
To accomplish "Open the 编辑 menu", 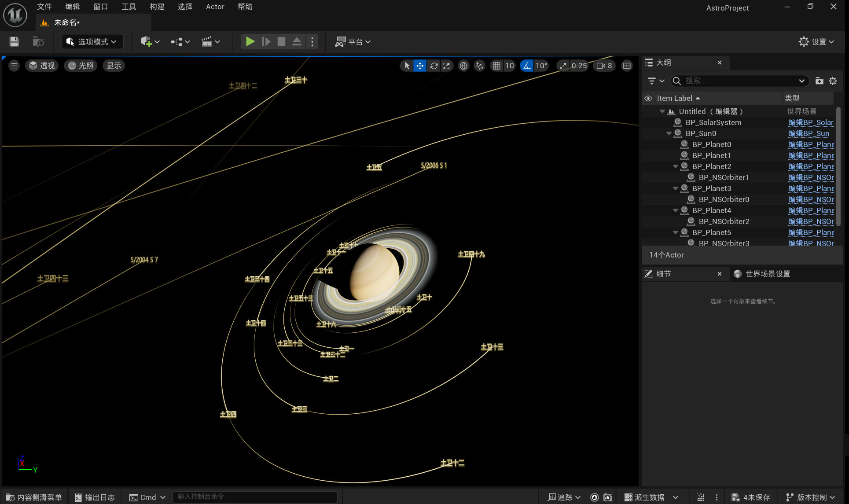I will tap(72, 7).
